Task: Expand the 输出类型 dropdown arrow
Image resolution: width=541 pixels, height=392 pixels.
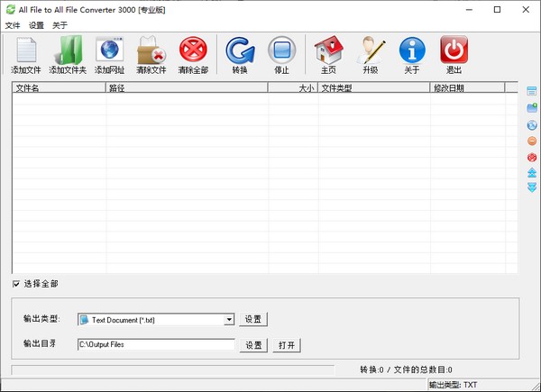Action: [229, 320]
